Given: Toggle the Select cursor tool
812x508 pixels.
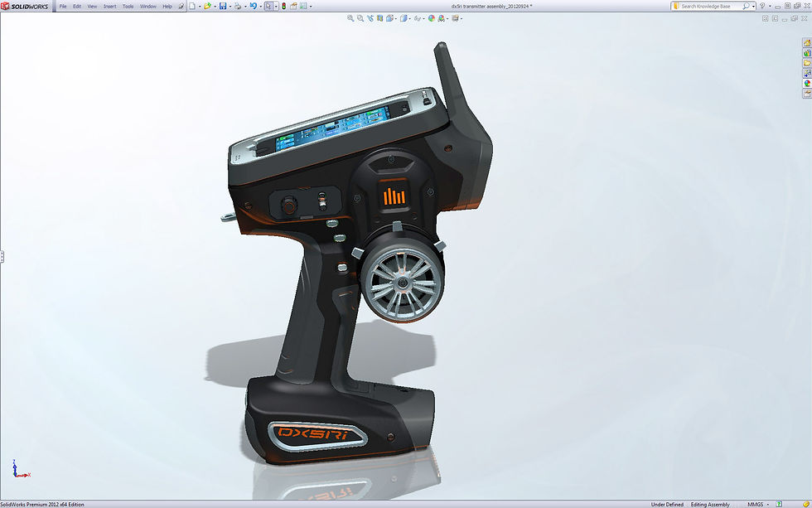Looking at the screenshot, I should [268, 6].
